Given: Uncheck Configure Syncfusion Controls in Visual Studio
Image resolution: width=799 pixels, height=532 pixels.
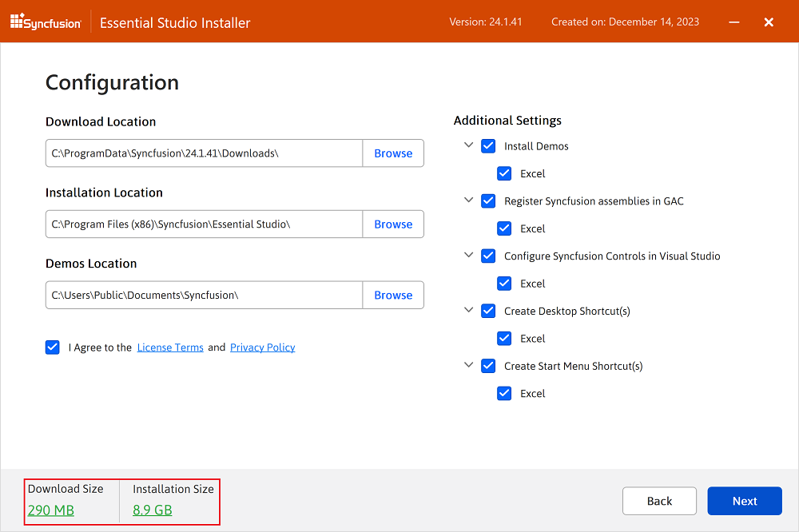Looking at the screenshot, I should click(x=488, y=256).
